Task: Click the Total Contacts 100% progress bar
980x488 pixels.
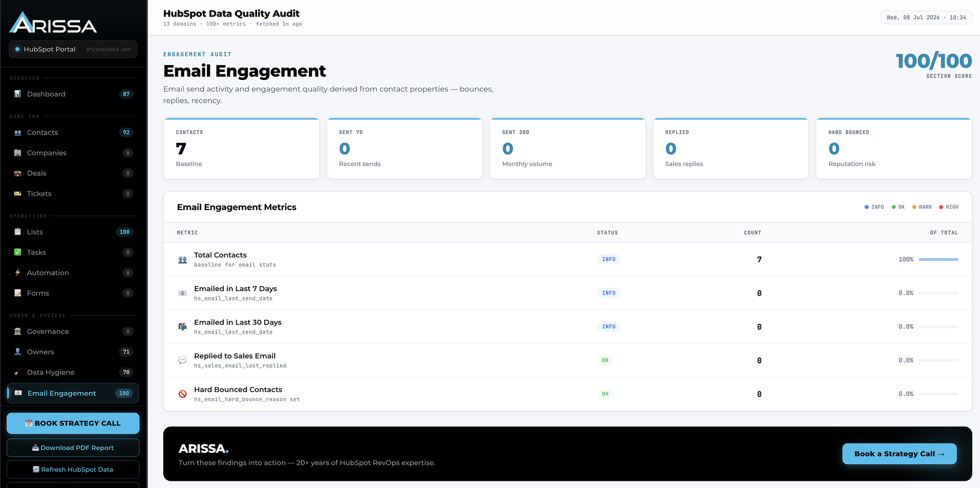Action: tap(939, 260)
